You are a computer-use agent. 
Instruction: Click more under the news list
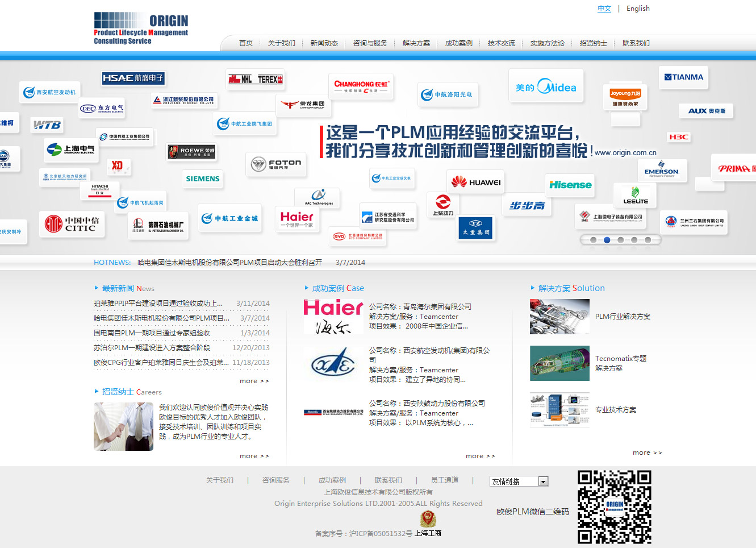click(254, 381)
